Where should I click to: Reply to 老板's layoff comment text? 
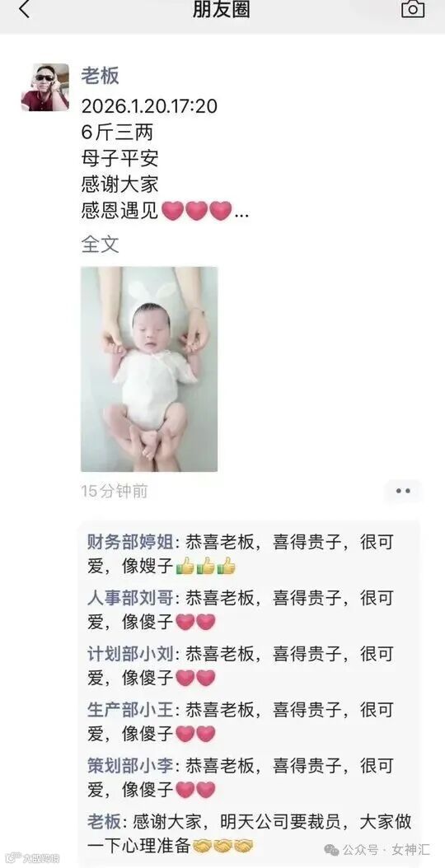point(250,833)
